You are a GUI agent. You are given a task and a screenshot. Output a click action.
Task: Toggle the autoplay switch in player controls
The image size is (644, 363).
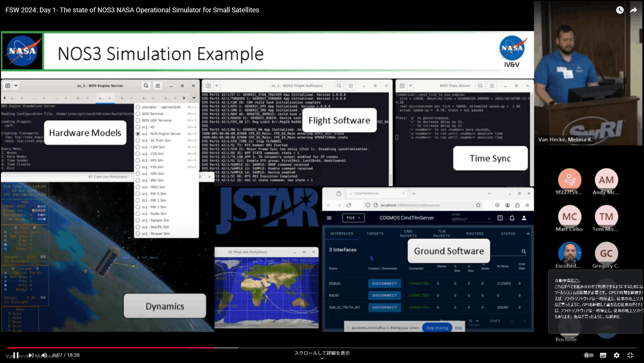588,355
